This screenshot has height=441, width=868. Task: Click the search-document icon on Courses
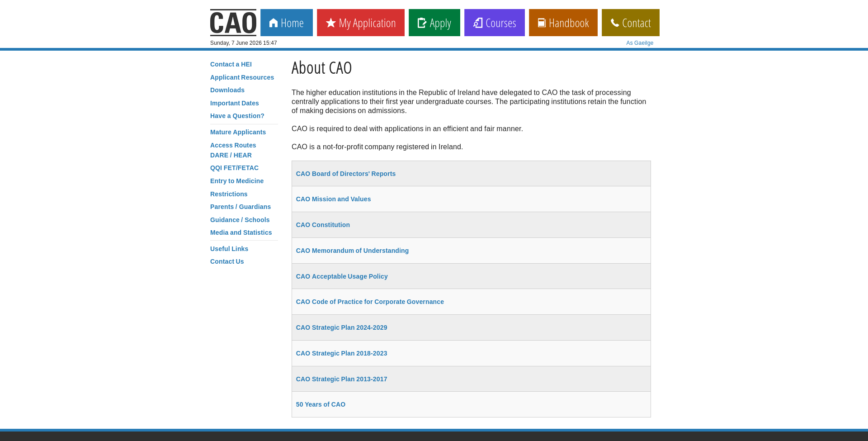click(x=478, y=23)
